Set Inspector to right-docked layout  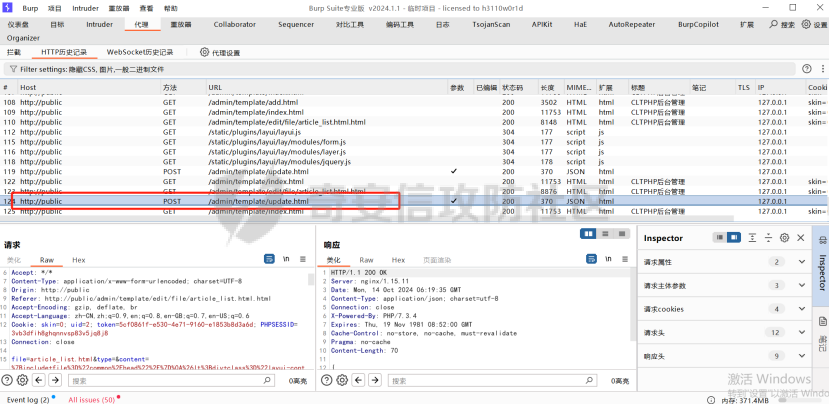coord(734,238)
